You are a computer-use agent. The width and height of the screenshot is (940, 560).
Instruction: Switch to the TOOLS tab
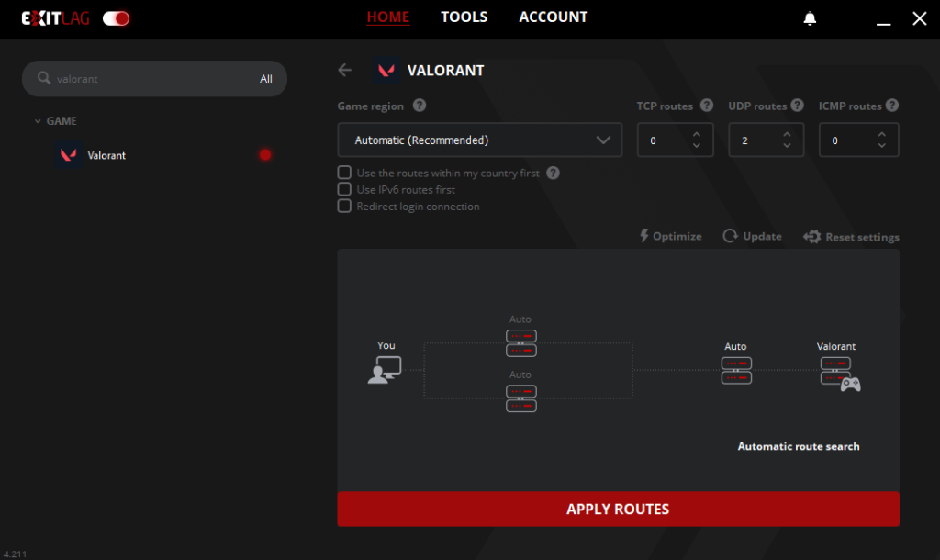coord(464,17)
